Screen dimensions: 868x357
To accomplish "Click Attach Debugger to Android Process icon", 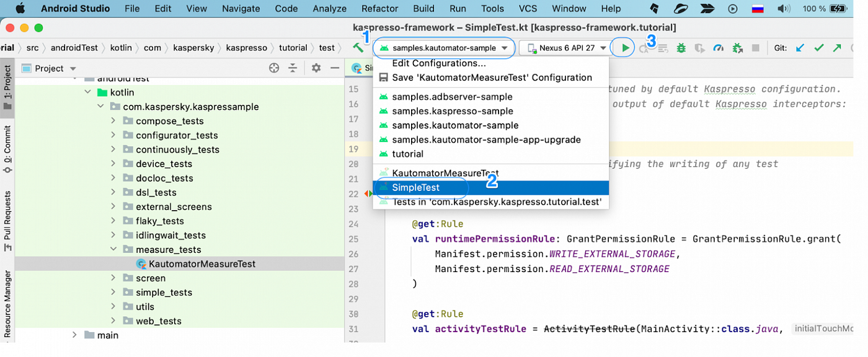I will coord(737,48).
